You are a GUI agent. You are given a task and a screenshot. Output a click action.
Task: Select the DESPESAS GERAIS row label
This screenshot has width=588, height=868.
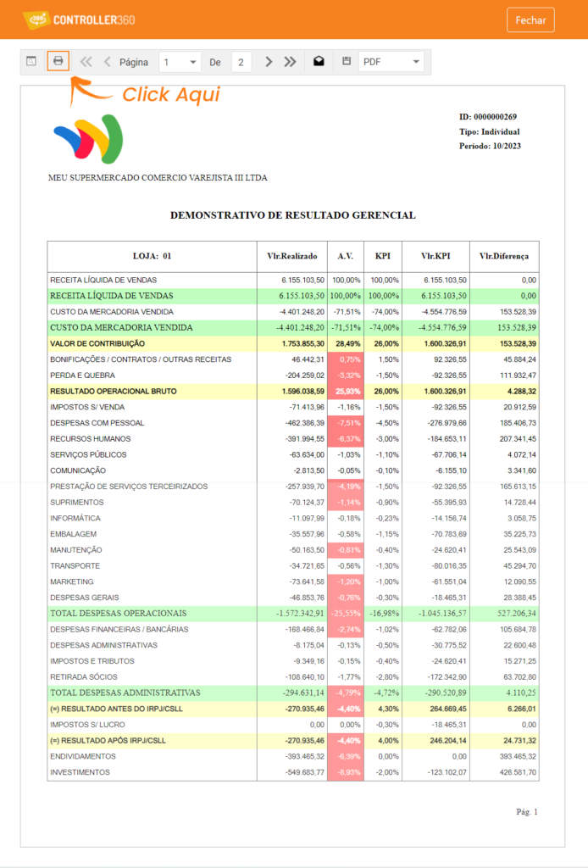point(84,598)
